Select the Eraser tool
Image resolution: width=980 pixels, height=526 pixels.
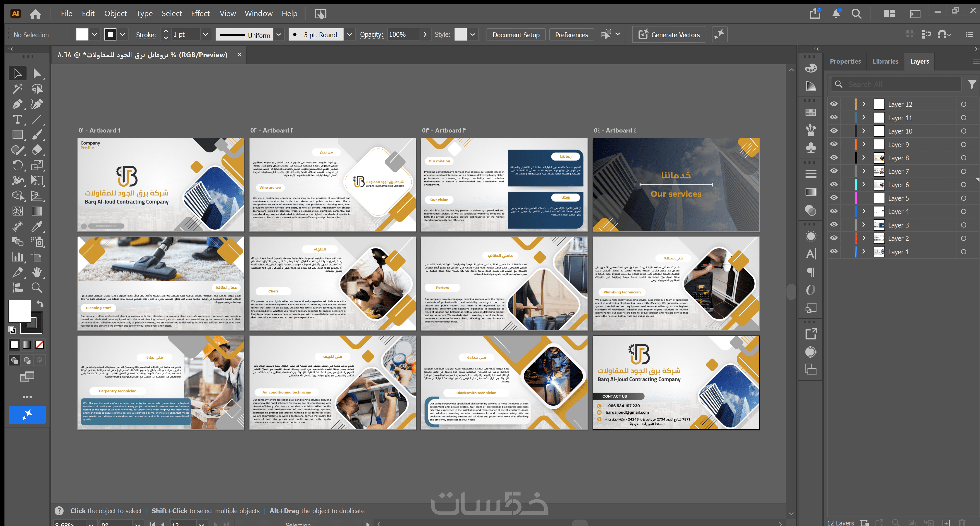point(37,150)
